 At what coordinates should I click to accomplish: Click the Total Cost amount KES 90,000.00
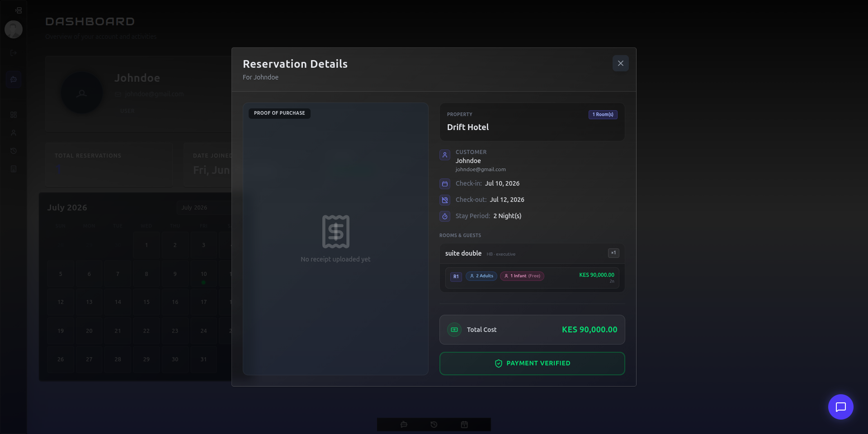click(x=590, y=330)
